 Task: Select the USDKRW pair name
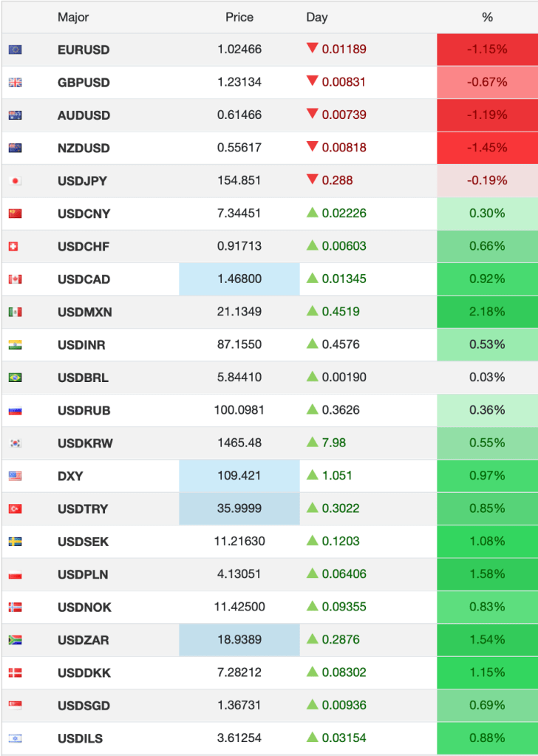click(84, 443)
